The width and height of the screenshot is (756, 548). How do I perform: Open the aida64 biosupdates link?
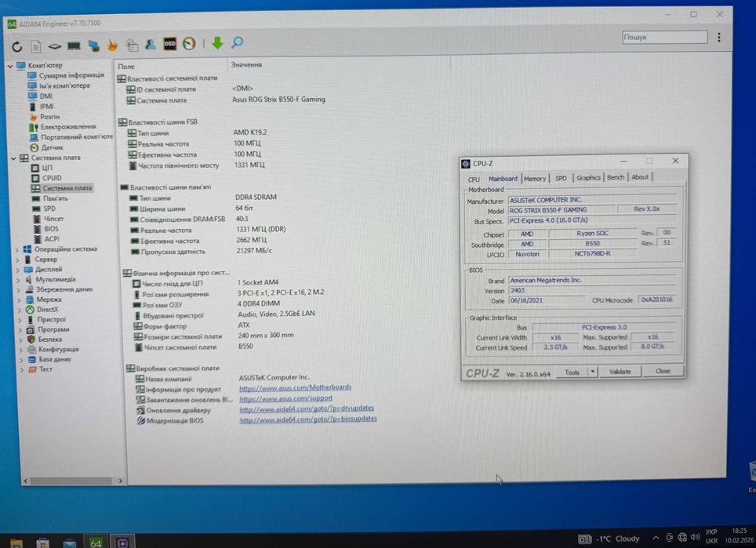tap(308, 419)
